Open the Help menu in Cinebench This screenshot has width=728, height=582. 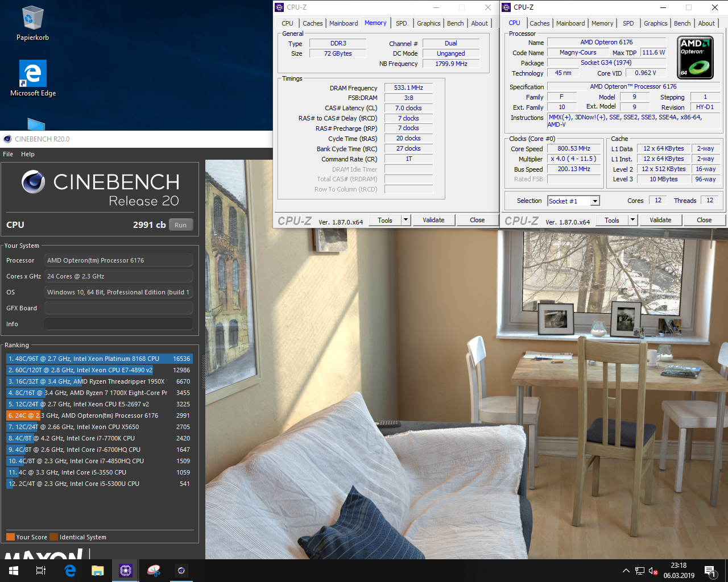[28, 154]
